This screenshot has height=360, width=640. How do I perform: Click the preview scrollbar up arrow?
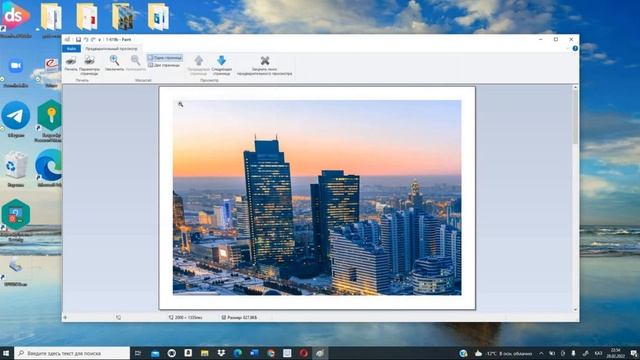pyautogui.click(x=575, y=87)
